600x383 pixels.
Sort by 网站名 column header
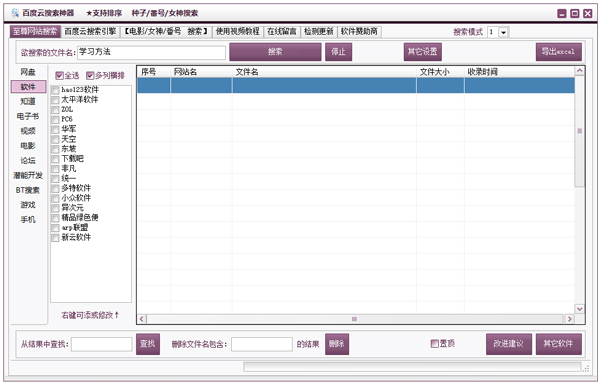(201, 72)
